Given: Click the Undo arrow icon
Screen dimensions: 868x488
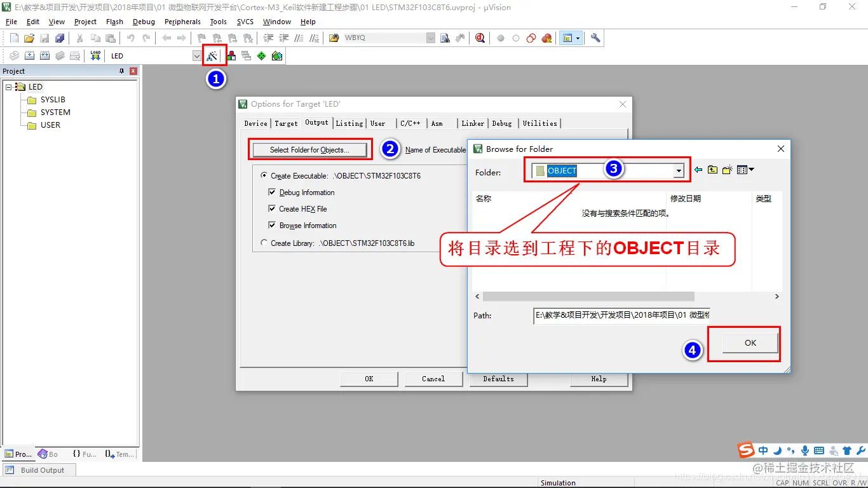Looking at the screenshot, I should click(x=131, y=38).
